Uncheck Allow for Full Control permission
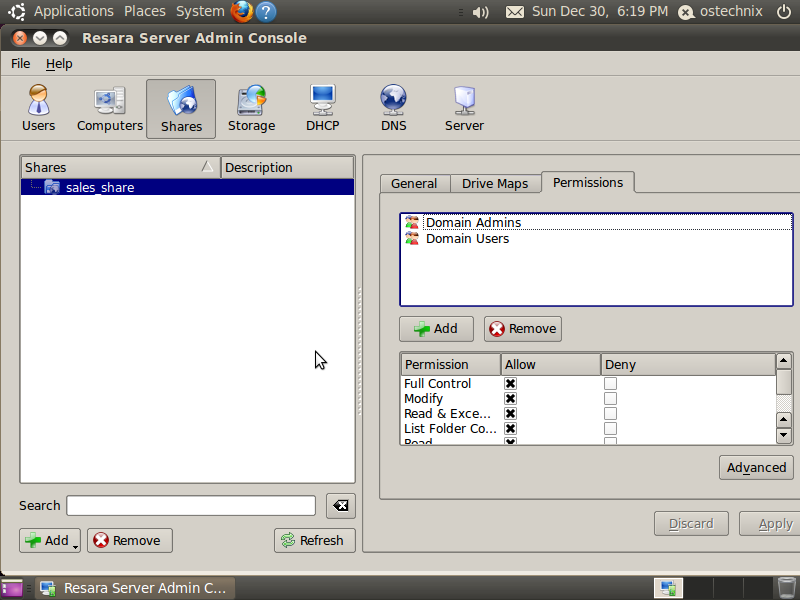The width and height of the screenshot is (800, 600). pos(510,384)
